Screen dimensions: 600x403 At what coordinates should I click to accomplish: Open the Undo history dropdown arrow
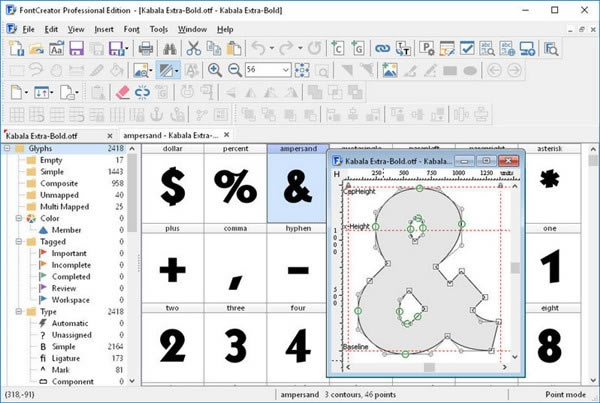tap(272, 49)
